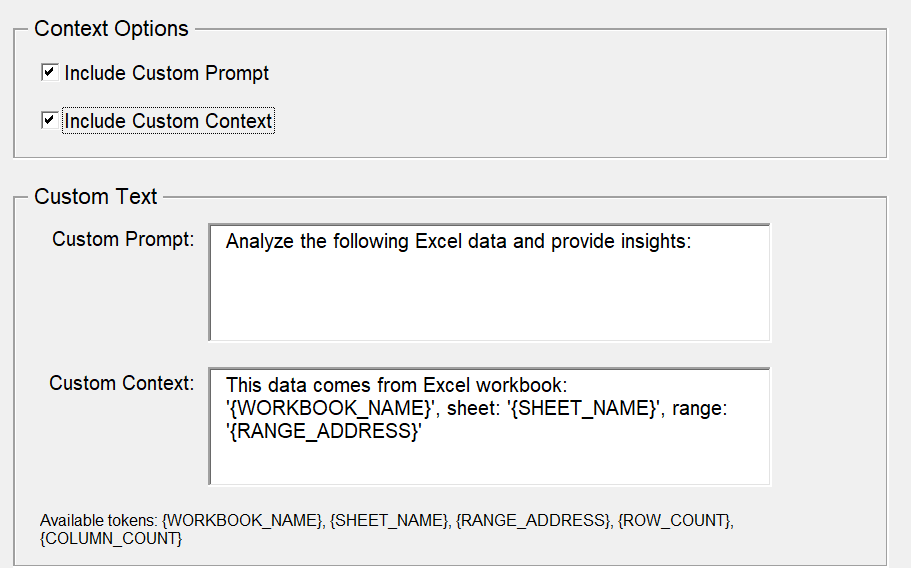Screen dimensions: 911x568
Task: Click the "Include Custom Context" label text
Action: [x=168, y=121]
